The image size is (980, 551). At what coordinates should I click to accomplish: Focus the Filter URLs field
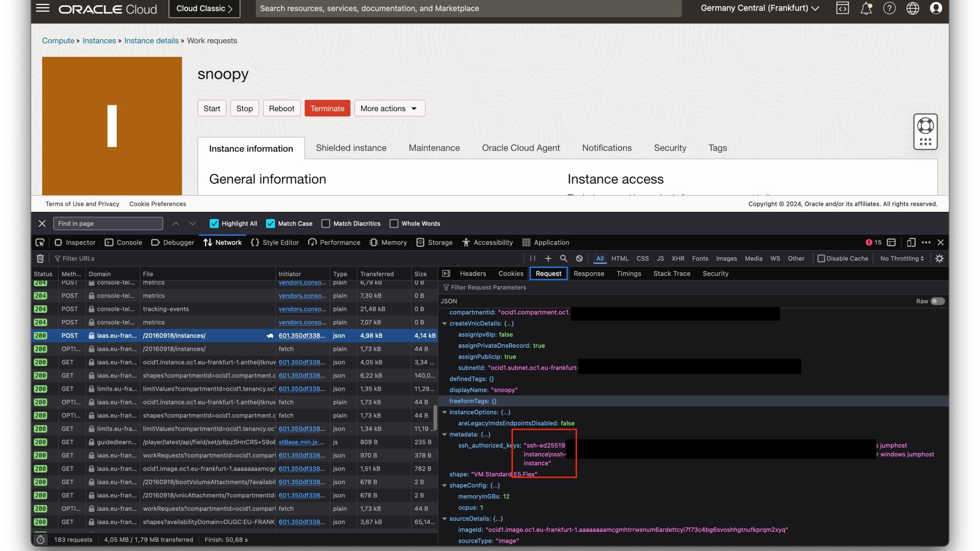click(x=287, y=258)
